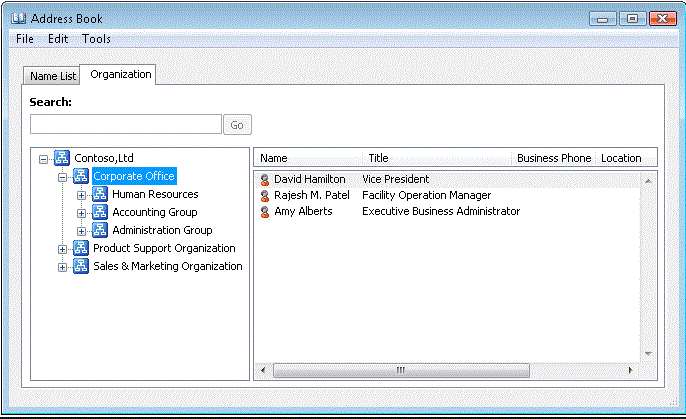This screenshot has width=686, height=419.
Task: Click the Human Resources group icon
Action: click(100, 194)
